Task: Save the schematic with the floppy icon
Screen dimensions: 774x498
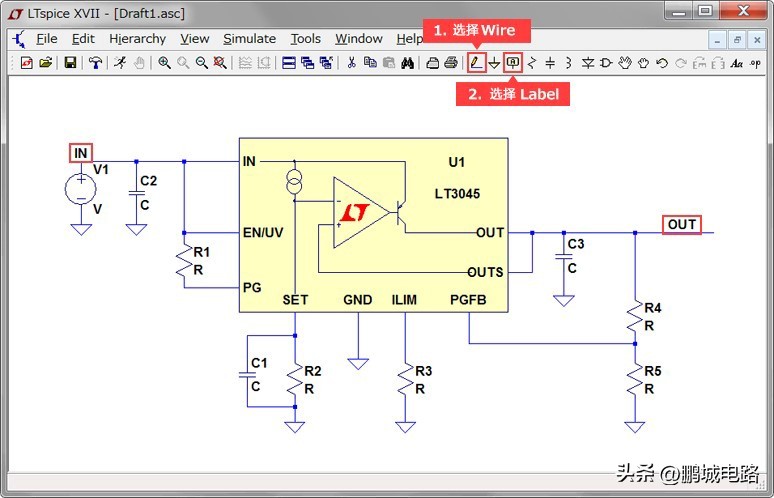Action: (70, 63)
